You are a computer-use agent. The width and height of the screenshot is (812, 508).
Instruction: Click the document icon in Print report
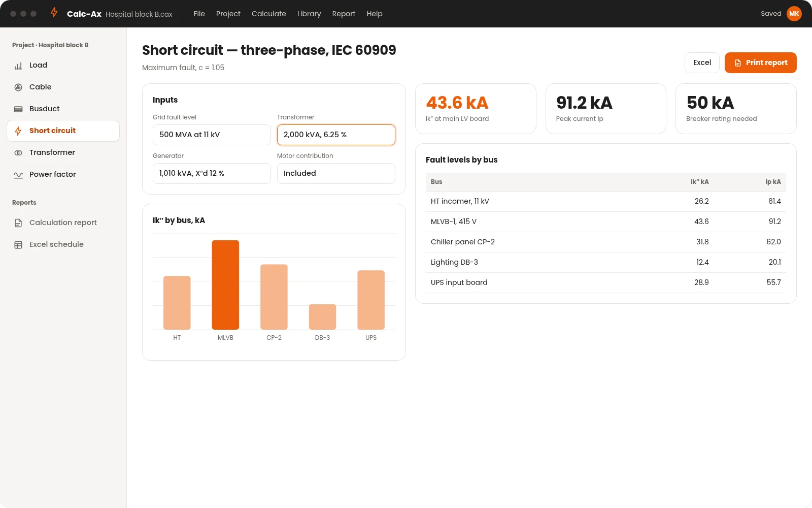[x=738, y=63]
